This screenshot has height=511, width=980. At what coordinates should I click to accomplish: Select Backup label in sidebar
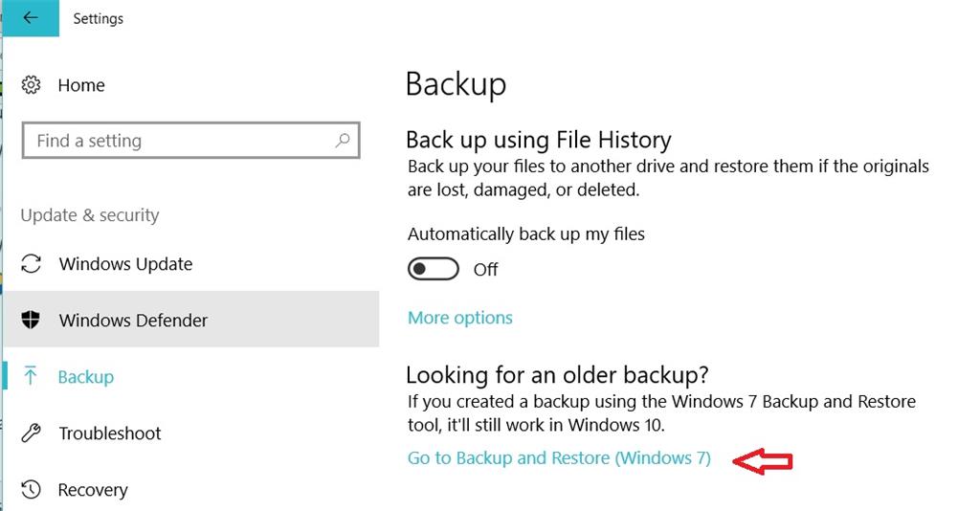pyautogui.click(x=85, y=377)
